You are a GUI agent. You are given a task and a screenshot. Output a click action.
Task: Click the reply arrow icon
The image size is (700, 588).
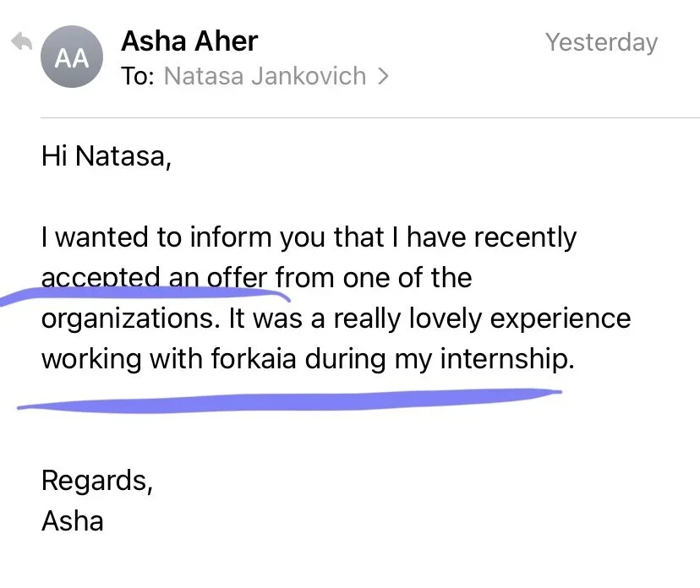point(21,43)
